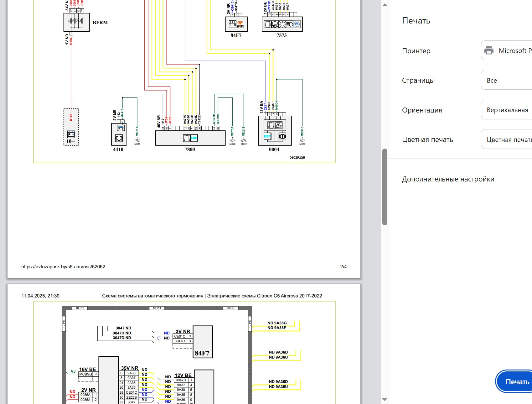Click the 84F7 block on page three

click(x=202, y=342)
